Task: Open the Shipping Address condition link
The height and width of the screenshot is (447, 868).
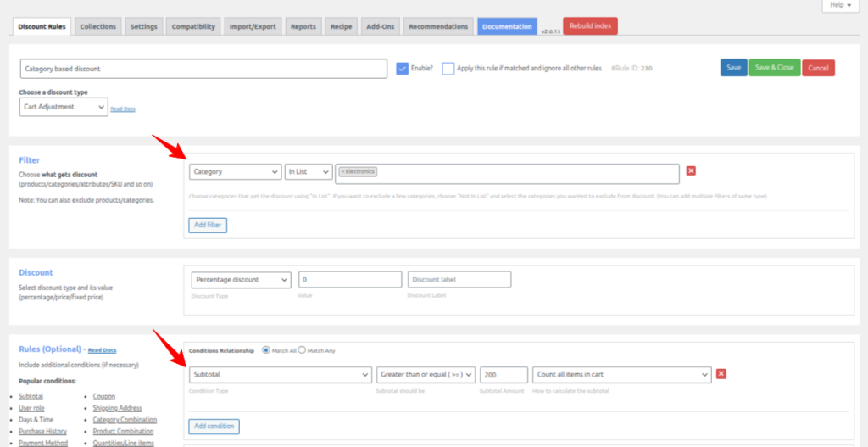Action: pyautogui.click(x=119, y=408)
